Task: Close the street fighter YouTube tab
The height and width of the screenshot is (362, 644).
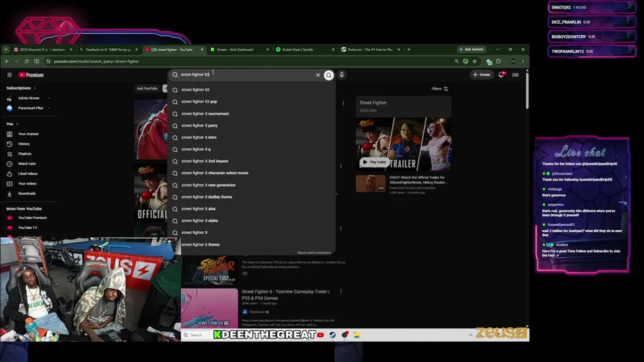Action: point(202,49)
